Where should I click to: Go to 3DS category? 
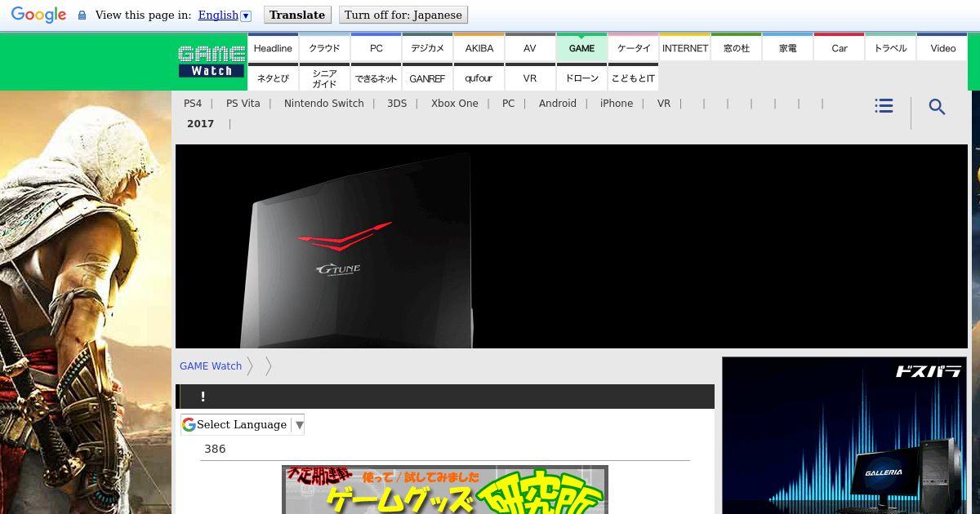[x=397, y=104]
